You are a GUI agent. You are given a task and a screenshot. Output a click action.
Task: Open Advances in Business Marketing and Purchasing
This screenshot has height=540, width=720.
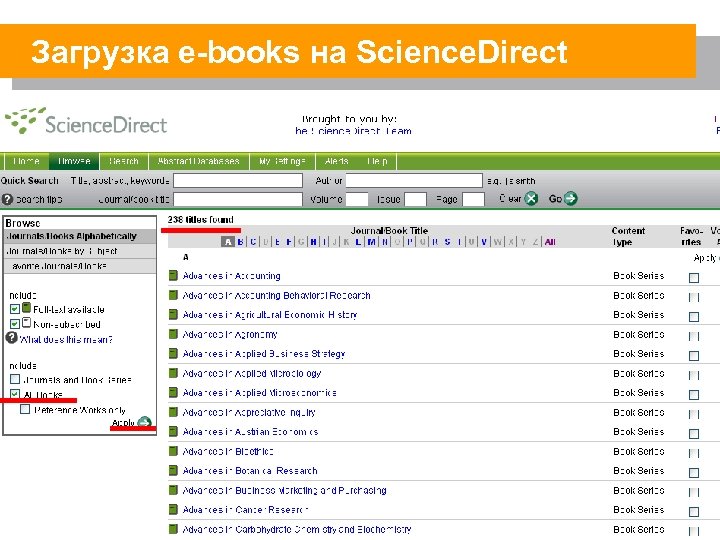(x=284, y=490)
